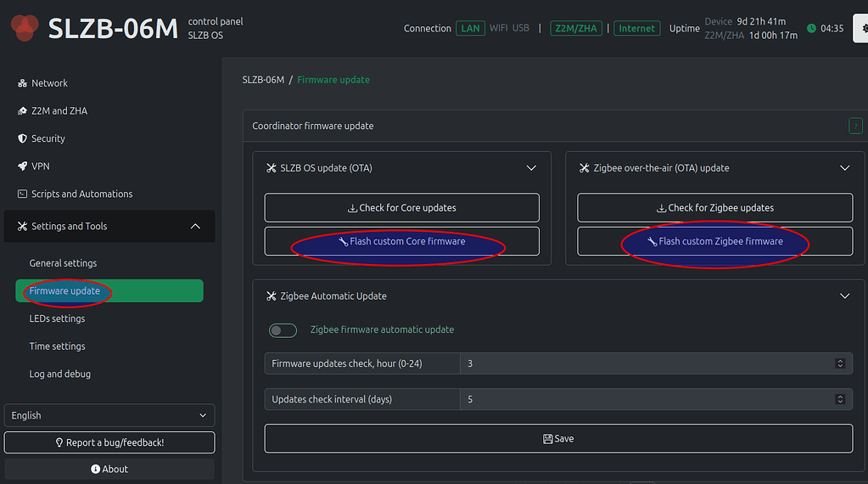
Task: Open the Security menu item
Action: pos(48,138)
